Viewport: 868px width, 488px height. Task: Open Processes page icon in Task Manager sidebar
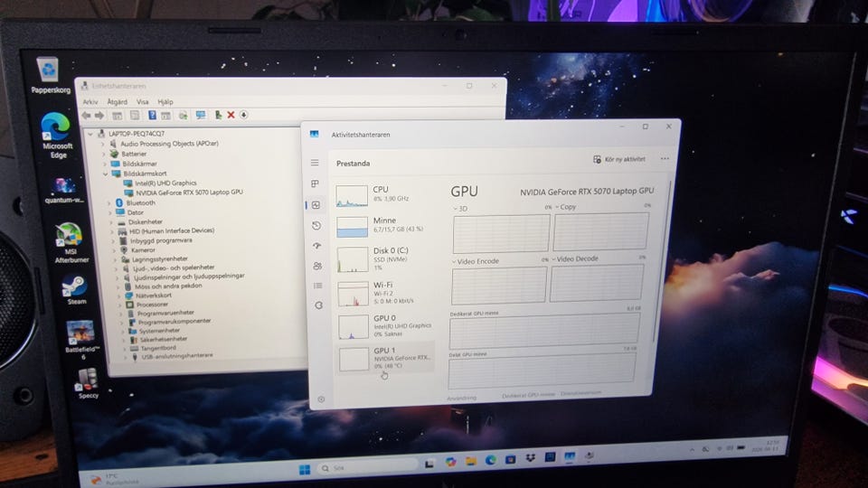pyautogui.click(x=315, y=183)
